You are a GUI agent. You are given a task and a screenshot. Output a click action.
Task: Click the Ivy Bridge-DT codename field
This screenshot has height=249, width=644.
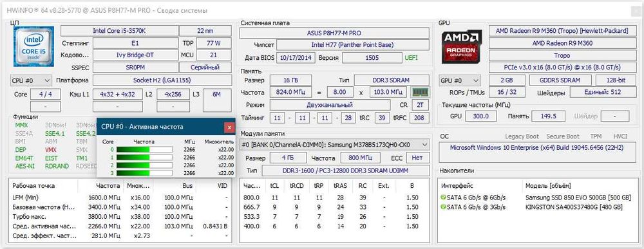pyautogui.click(x=135, y=55)
